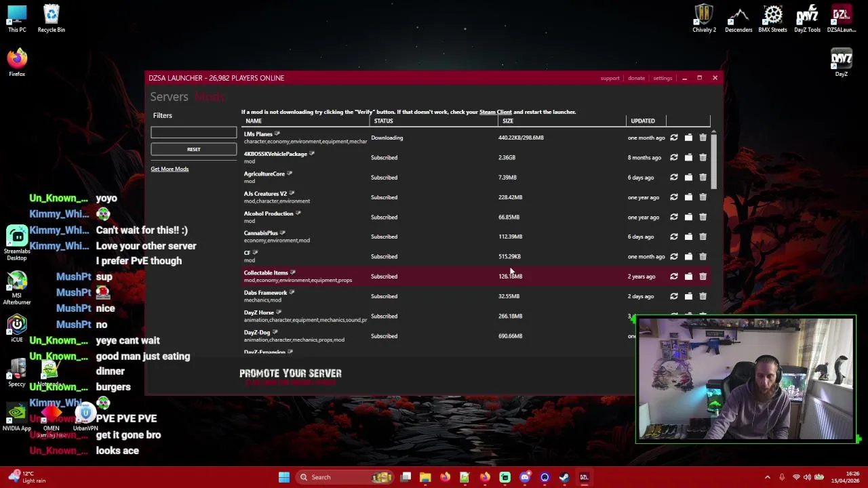The height and width of the screenshot is (488, 868).
Task: Verify CannabisPlus mod
Action: coord(674,237)
